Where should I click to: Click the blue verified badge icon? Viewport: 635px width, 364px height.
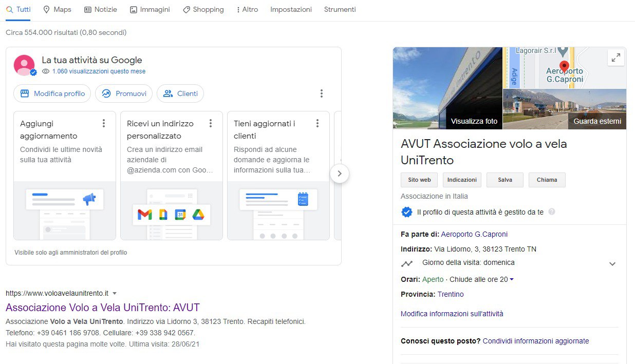coord(406,212)
